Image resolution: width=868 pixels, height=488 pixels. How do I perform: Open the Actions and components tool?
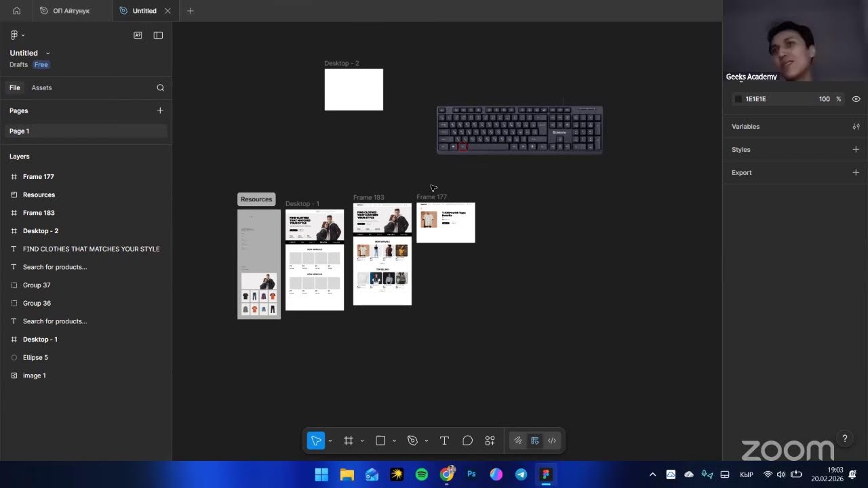490,441
